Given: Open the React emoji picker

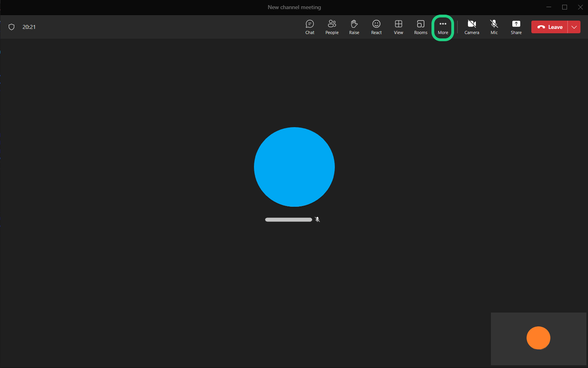Looking at the screenshot, I should coord(376,27).
